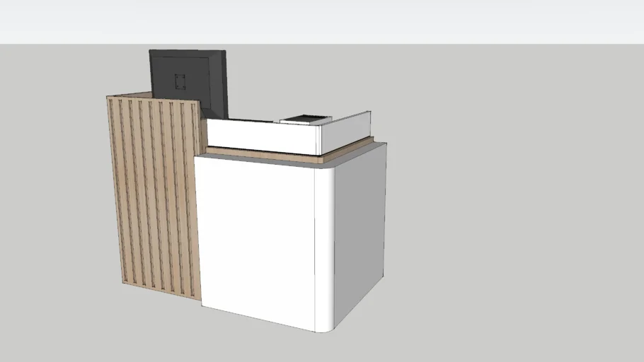Select the rounded corner of the counter
The width and height of the screenshot is (644, 362).
coord(326,247)
